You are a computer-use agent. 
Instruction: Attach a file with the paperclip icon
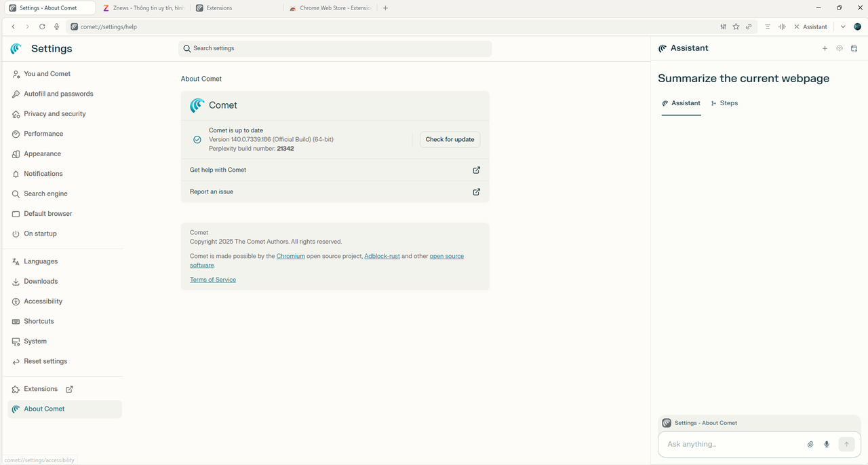(x=810, y=444)
